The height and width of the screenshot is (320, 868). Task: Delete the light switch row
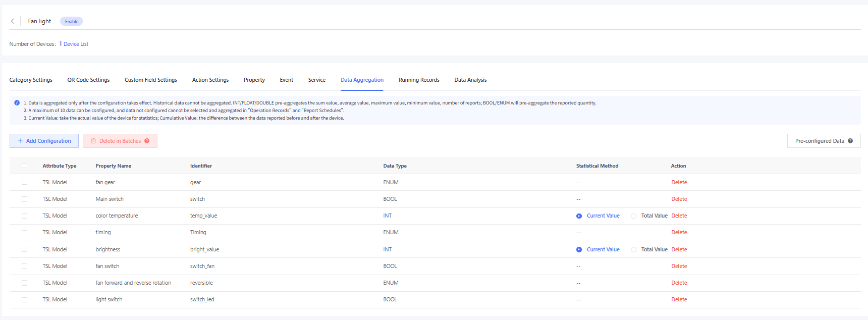679,299
